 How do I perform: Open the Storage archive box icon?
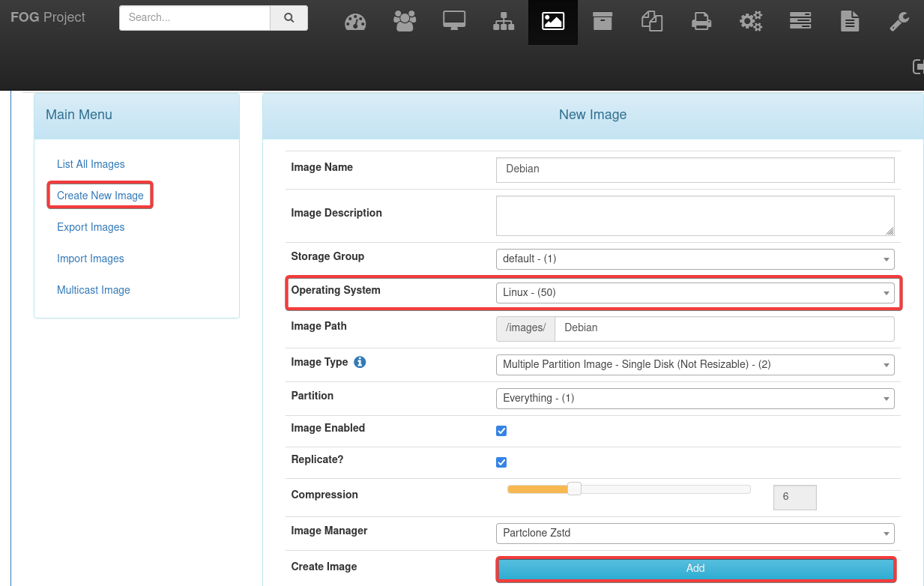coord(602,22)
